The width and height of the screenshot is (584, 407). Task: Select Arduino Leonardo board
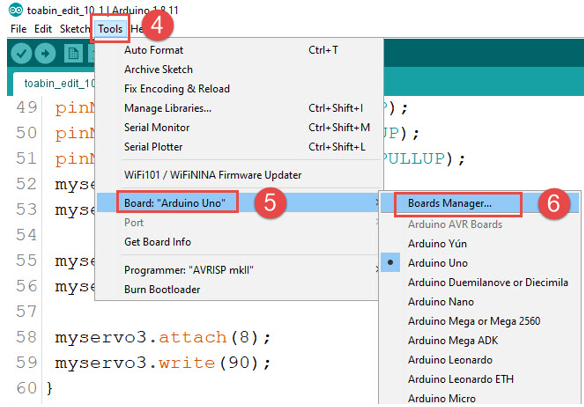tap(480, 360)
